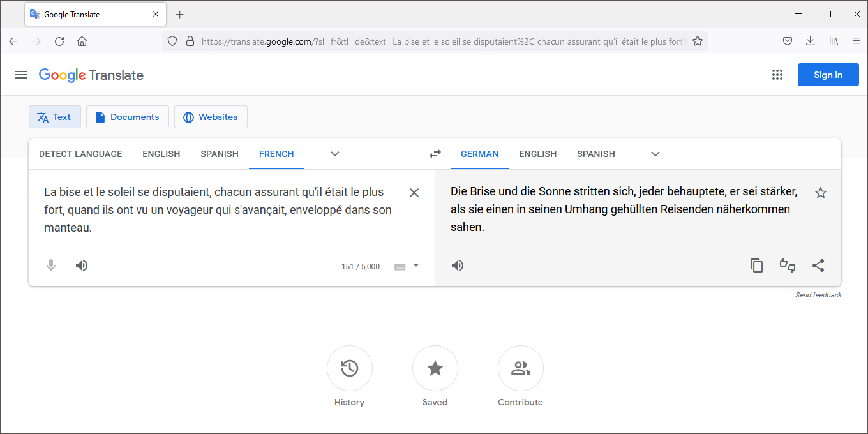The width and height of the screenshot is (868, 434).
Task: View site security padlock info
Action: coord(190,41)
